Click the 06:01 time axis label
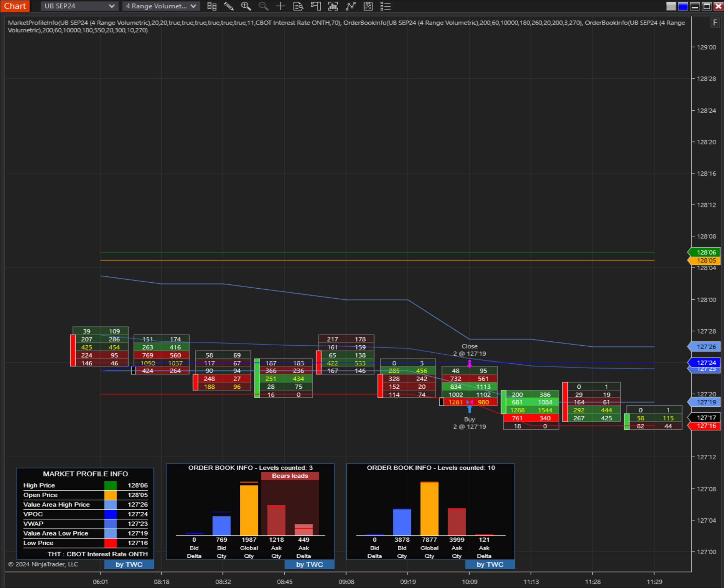 100,582
